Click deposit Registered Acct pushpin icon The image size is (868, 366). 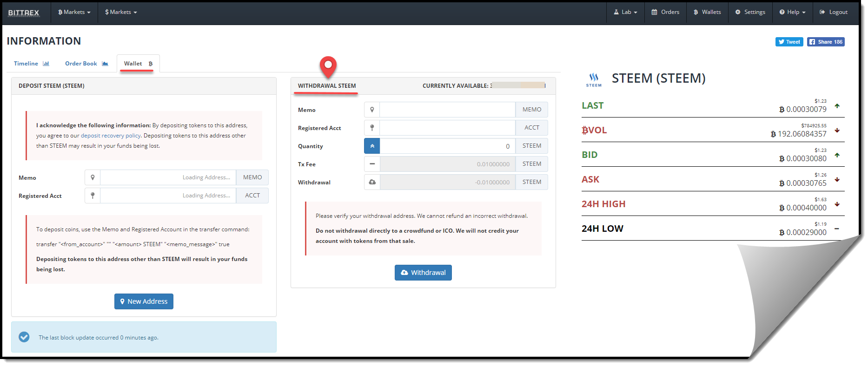coord(93,196)
